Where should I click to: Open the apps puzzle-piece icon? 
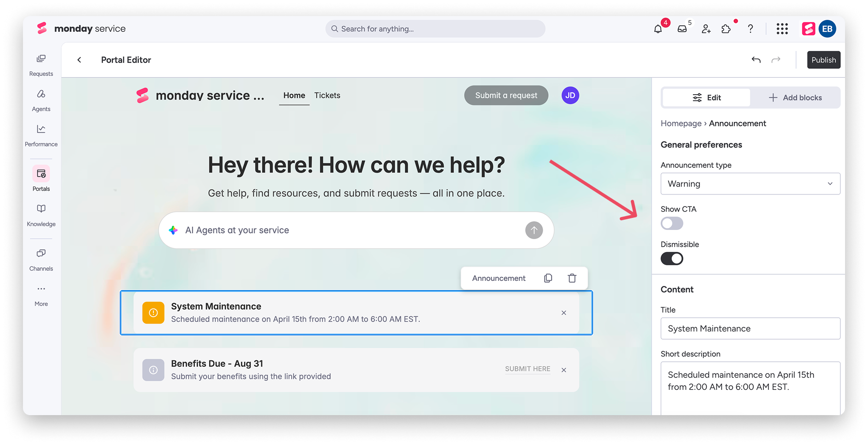tap(726, 29)
